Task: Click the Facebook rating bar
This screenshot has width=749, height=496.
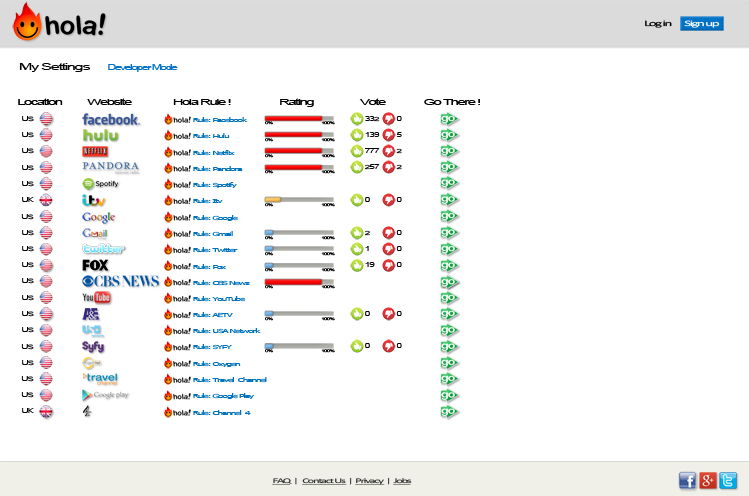Action: click(x=300, y=119)
